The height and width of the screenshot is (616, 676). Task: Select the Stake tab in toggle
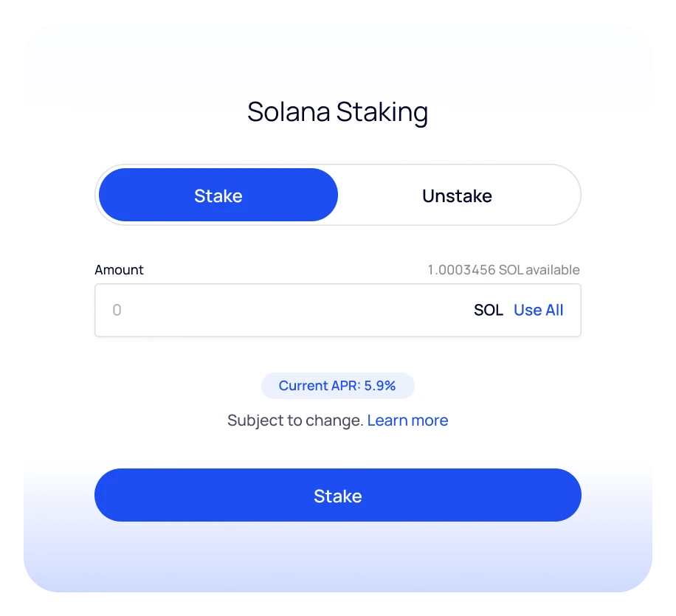coord(218,195)
